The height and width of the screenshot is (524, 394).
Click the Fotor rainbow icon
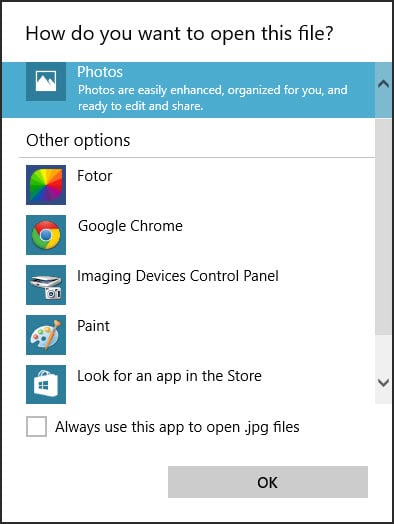point(46,185)
